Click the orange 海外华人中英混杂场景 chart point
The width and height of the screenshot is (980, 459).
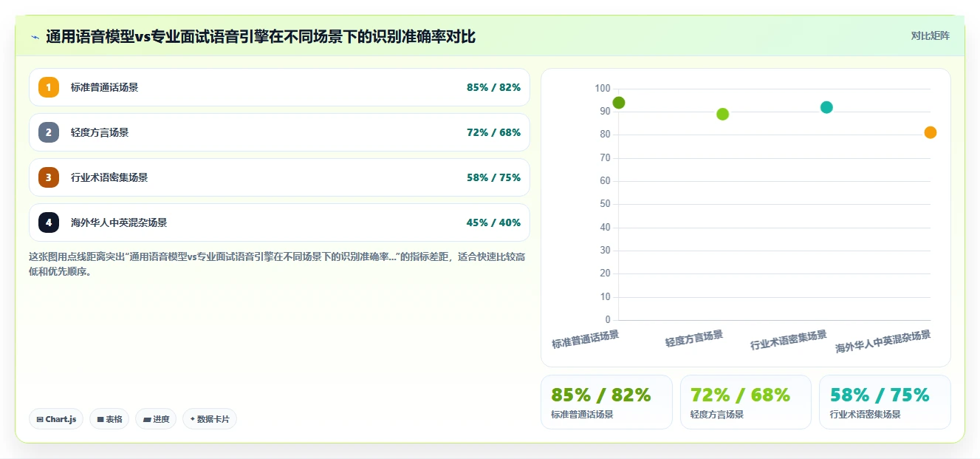tap(931, 132)
